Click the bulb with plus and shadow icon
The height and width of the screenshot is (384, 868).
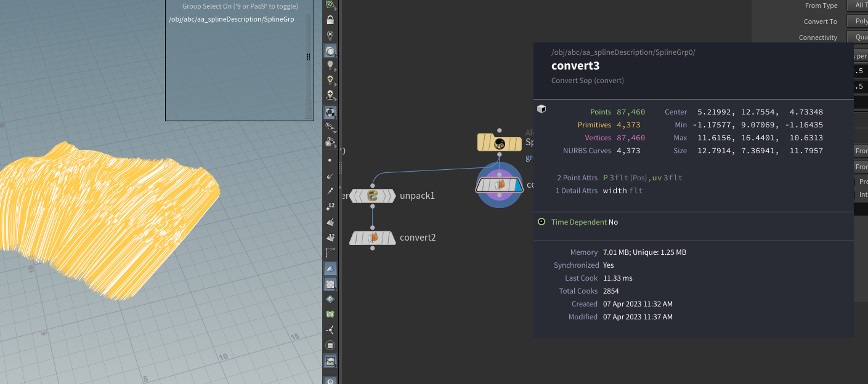tap(330, 95)
